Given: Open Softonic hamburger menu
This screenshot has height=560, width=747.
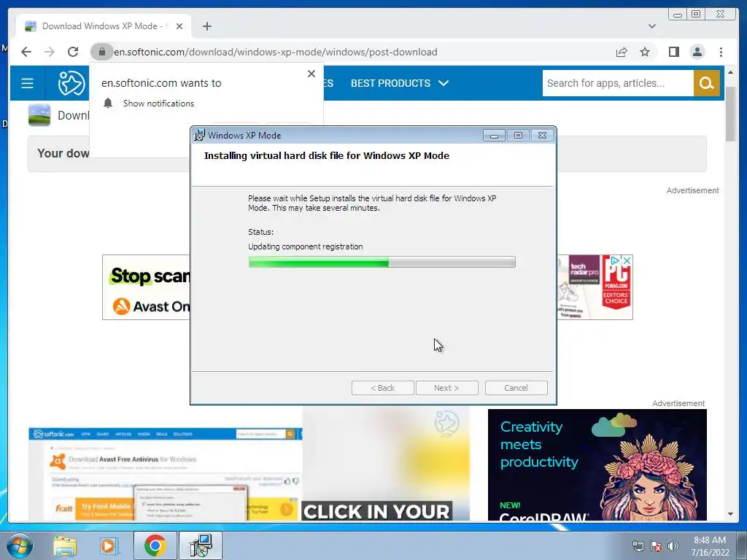Looking at the screenshot, I should click(27, 83).
